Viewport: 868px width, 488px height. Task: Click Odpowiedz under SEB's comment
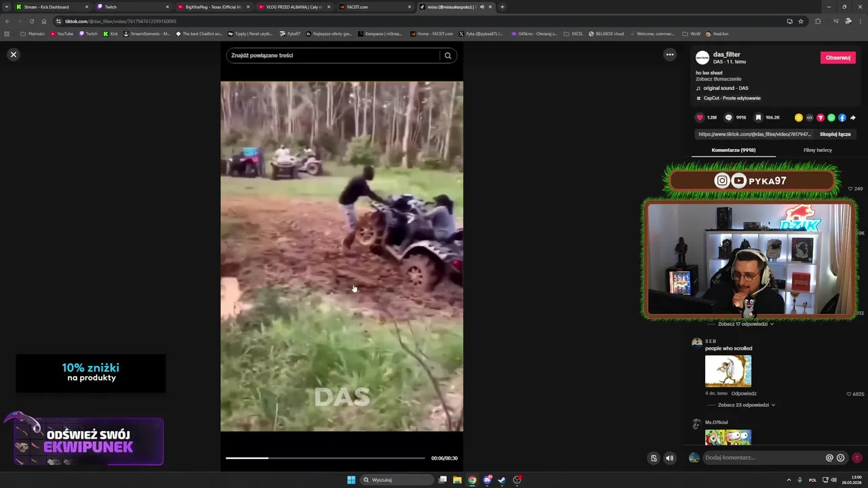[744, 394]
